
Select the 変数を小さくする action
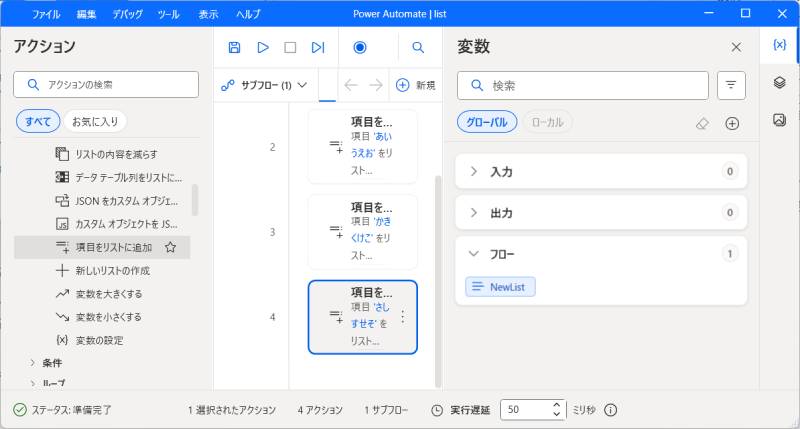point(102,317)
